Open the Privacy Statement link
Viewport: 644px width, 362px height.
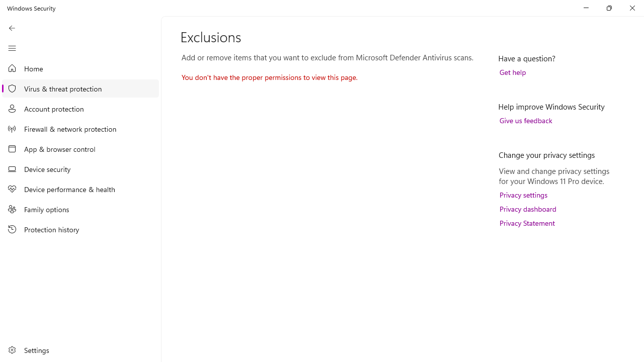[x=527, y=223]
